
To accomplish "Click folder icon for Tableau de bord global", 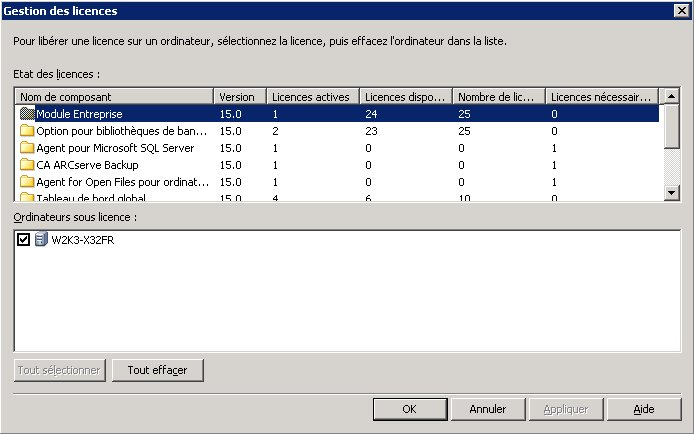I will click(27, 197).
